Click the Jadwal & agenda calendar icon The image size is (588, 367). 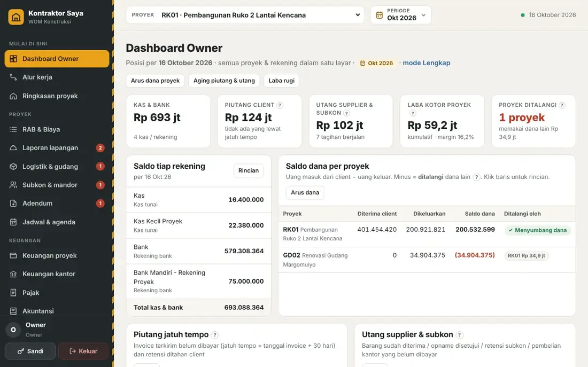click(13, 222)
